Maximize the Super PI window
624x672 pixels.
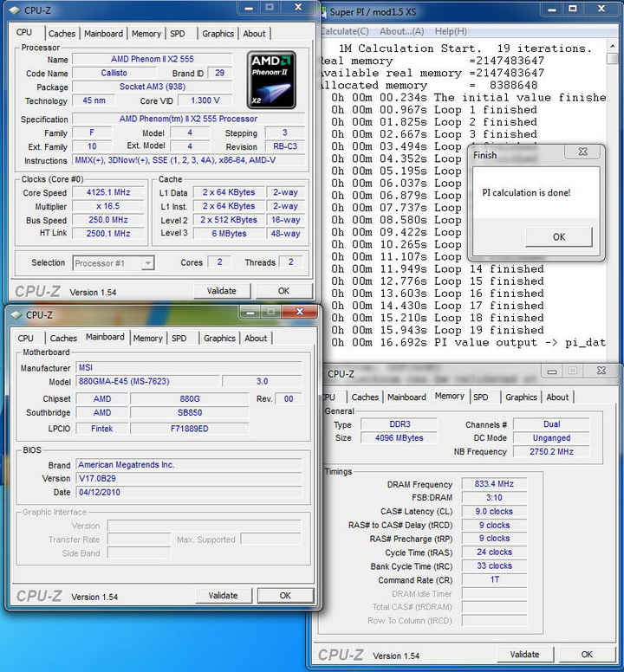573,9
